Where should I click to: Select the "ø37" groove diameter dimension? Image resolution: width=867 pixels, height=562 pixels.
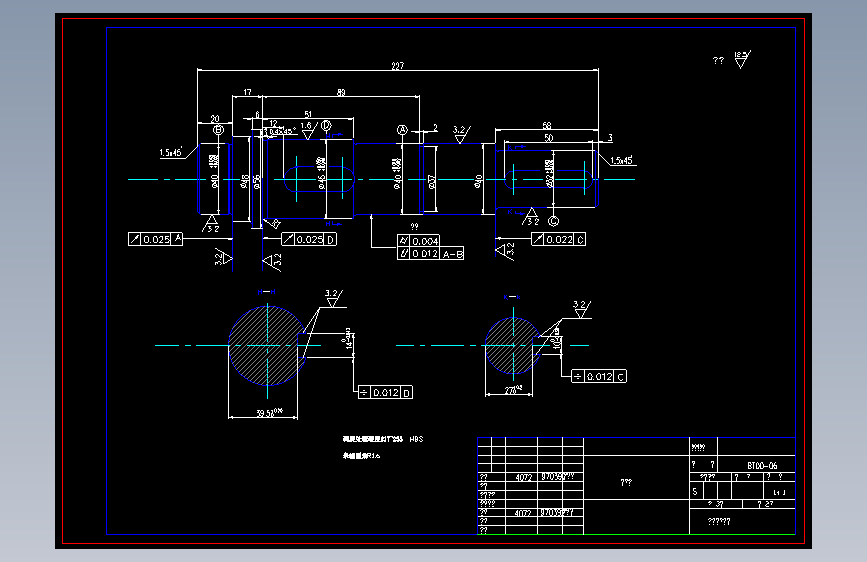pyautogui.click(x=432, y=181)
